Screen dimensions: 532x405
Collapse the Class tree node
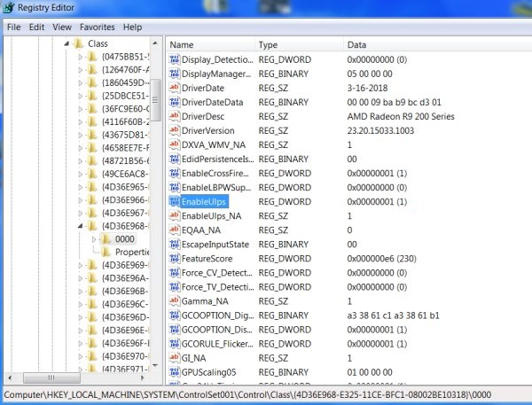point(66,43)
